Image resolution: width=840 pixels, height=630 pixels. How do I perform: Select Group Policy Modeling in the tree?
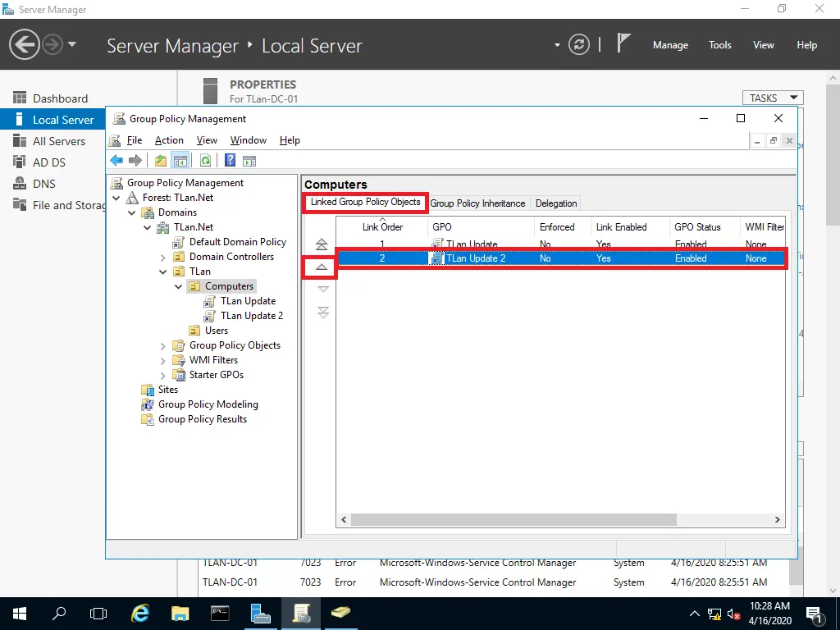(208, 404)
